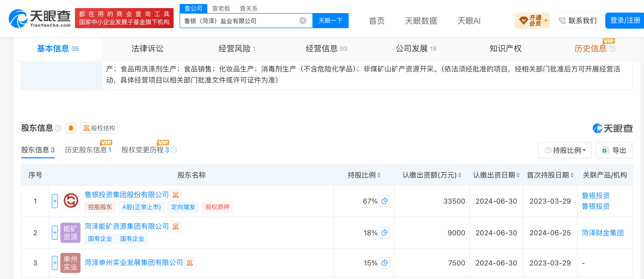Click the 导出 export button
The image size is (644, 279).
pyautogui.click(x=614, y=150)
